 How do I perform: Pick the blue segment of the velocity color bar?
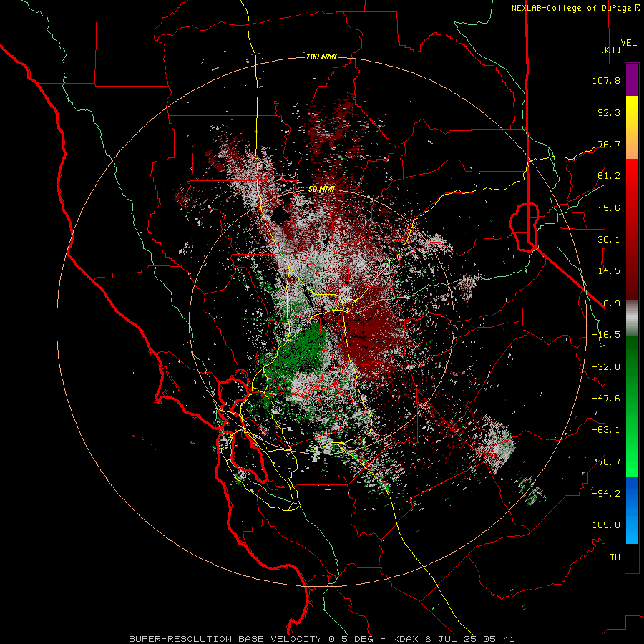click(x=632, y=510)
